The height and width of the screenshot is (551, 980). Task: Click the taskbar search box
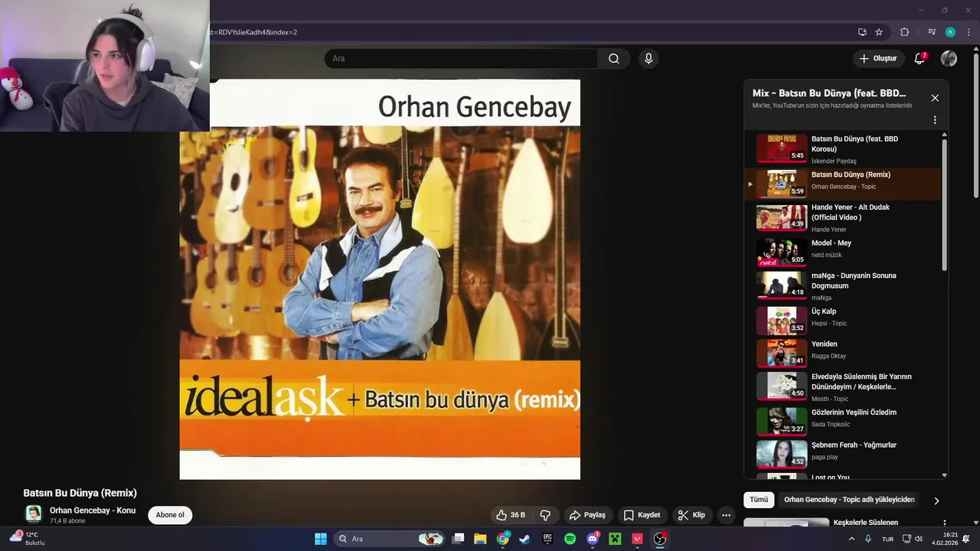point(391,539)
